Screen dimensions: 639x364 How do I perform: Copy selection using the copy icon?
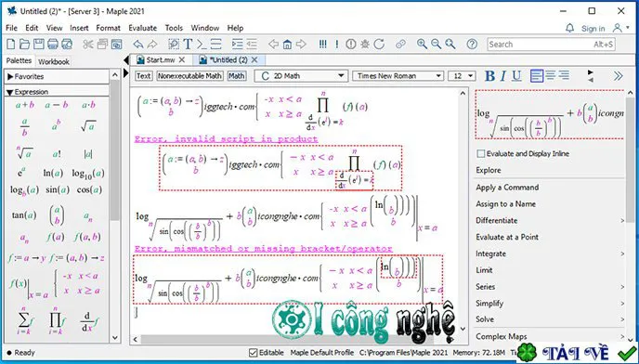(102, 44)
